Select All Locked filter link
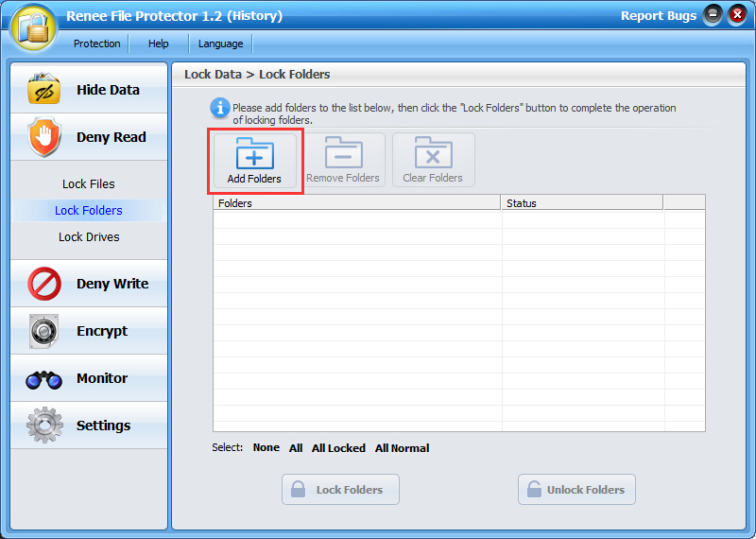 [x=338, y=448]
